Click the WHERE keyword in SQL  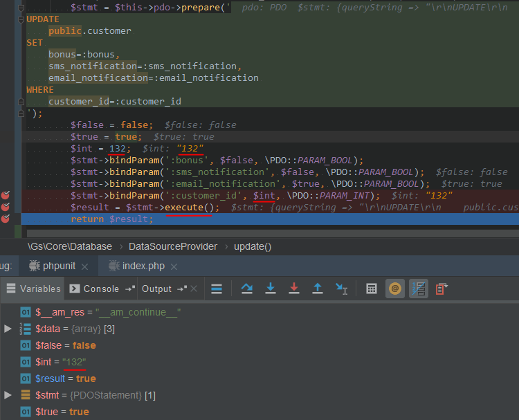coord(40,90)
